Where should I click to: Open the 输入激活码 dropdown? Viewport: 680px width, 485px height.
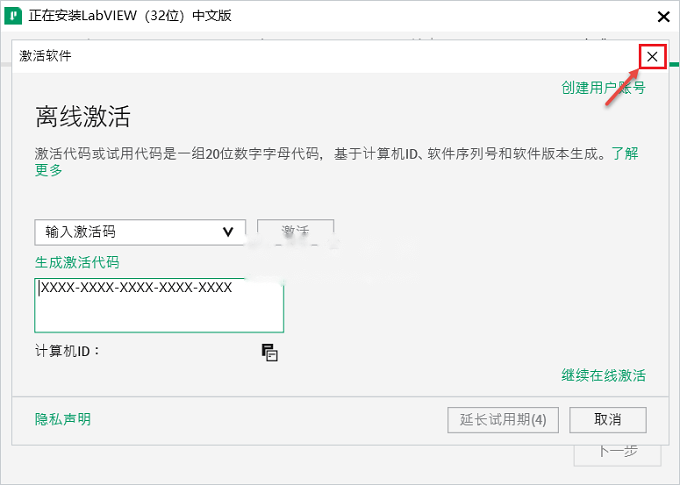point(140,232)
